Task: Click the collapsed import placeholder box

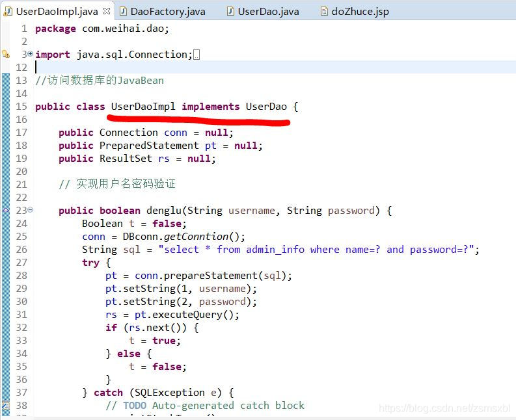Action: pos(197,55)
